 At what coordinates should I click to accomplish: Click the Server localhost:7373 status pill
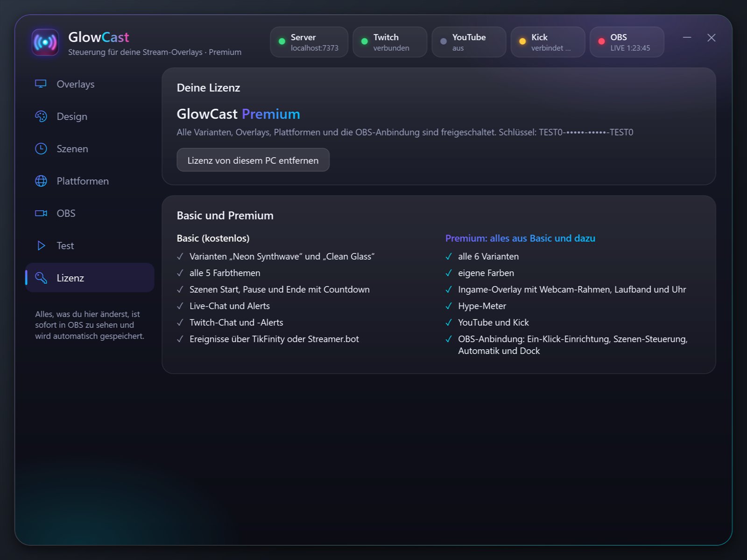pyautogui.click(x=309, y=42)
